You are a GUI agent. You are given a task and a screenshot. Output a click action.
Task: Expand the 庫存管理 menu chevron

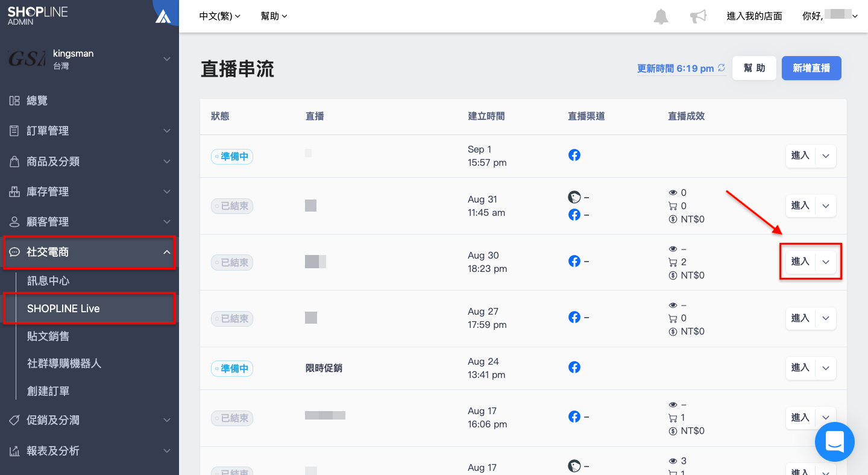tap(167, 192)
